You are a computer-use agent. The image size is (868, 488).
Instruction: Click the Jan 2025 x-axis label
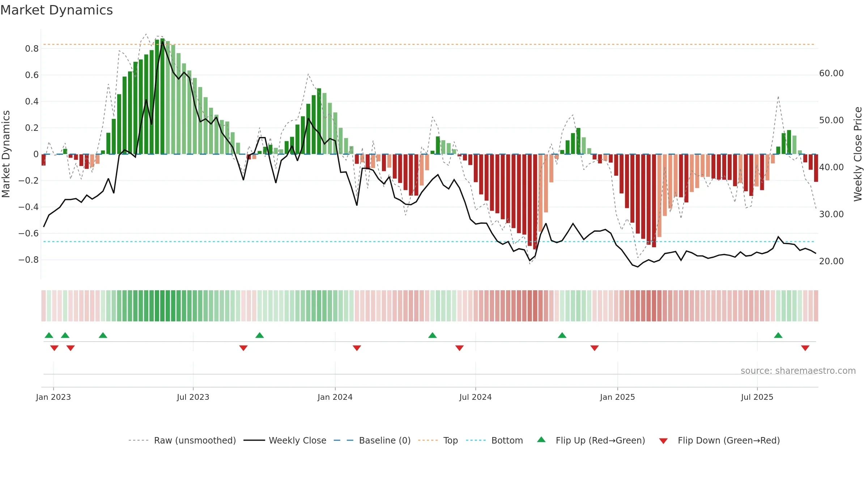click(x=618, y=397)
